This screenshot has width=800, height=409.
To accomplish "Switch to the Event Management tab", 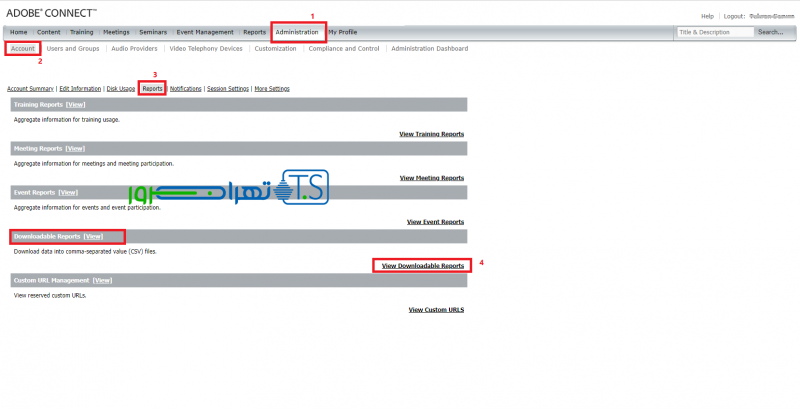I will (x=205, y=32).
